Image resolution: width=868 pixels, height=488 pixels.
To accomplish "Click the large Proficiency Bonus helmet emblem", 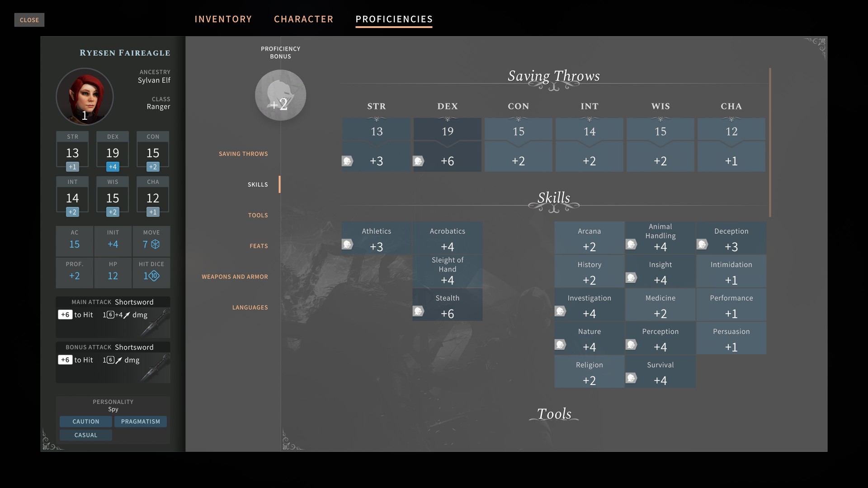I will [x=280, y=95].
